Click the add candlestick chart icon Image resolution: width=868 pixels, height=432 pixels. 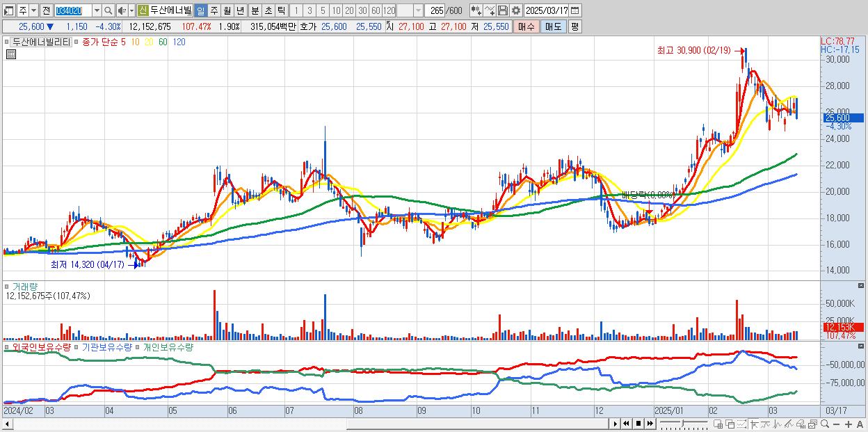[477, 10]
